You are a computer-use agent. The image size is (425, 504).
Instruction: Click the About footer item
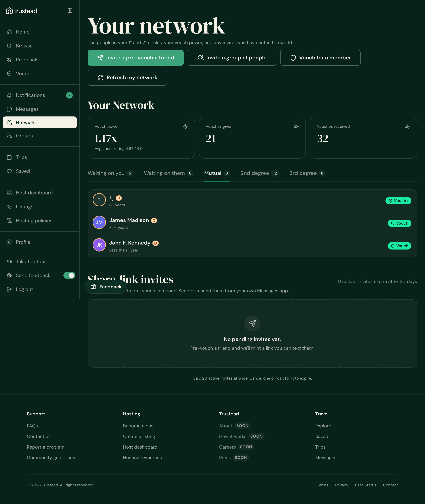pyautogui.click(x=225, y=426)
